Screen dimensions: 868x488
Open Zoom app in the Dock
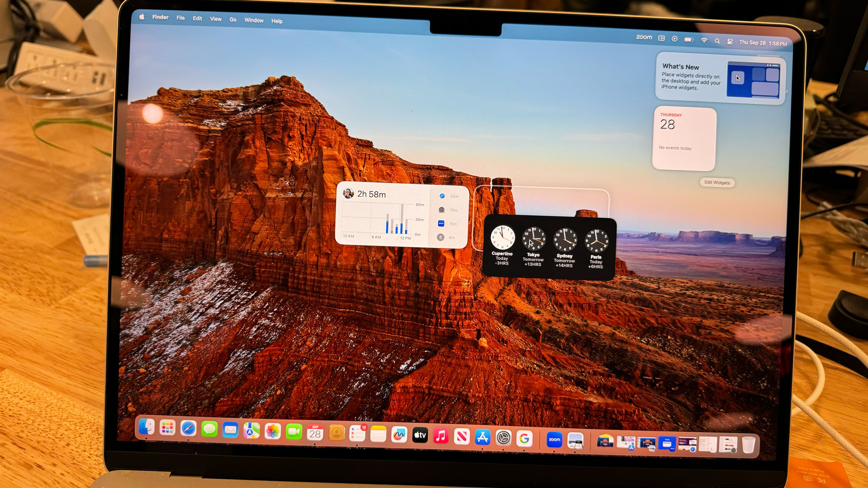[x=554, y=440]
